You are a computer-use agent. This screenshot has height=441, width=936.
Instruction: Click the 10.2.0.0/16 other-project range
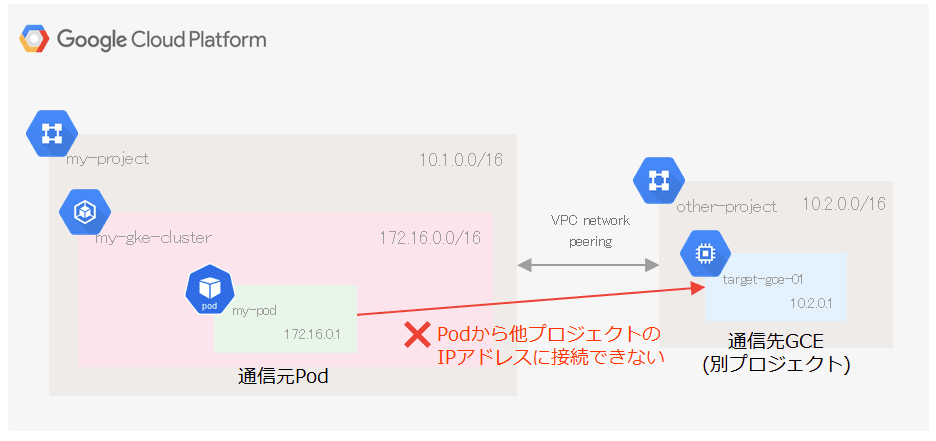click(x=844, y=204)
